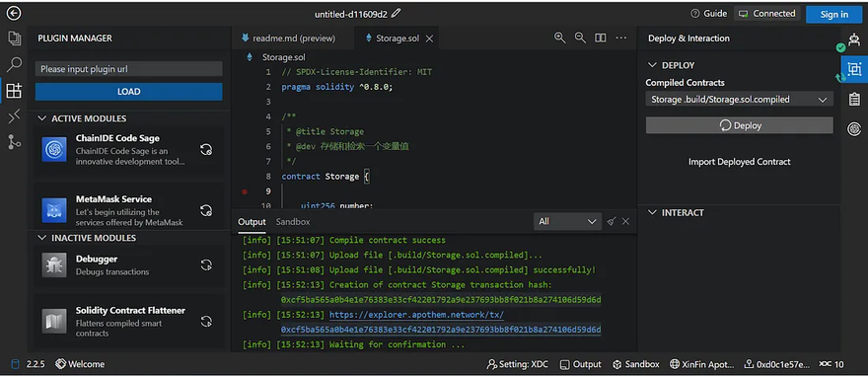The width and height of the screenshot is (868, 376).
Task: Toggle Output from status bar
Action: [x=580, y=364]
